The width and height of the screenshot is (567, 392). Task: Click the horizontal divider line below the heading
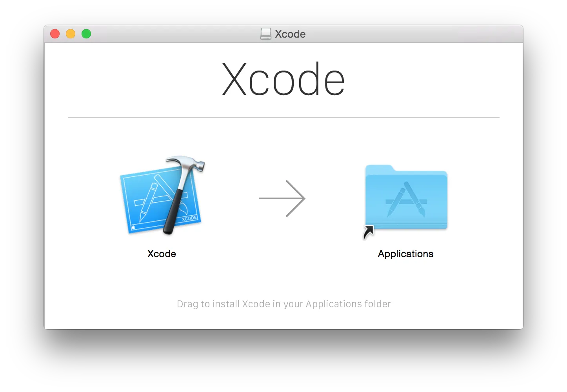(x=283, y=117)
